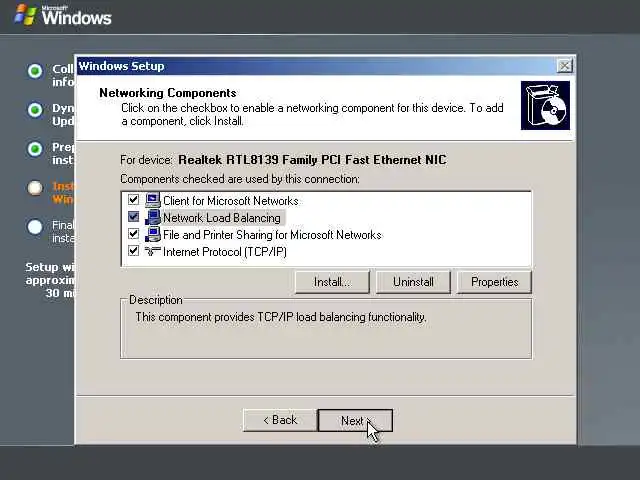This screenshot has width=640, height=480.
Task: Click the Collecting information step indicator
Action: click(35, 71)
